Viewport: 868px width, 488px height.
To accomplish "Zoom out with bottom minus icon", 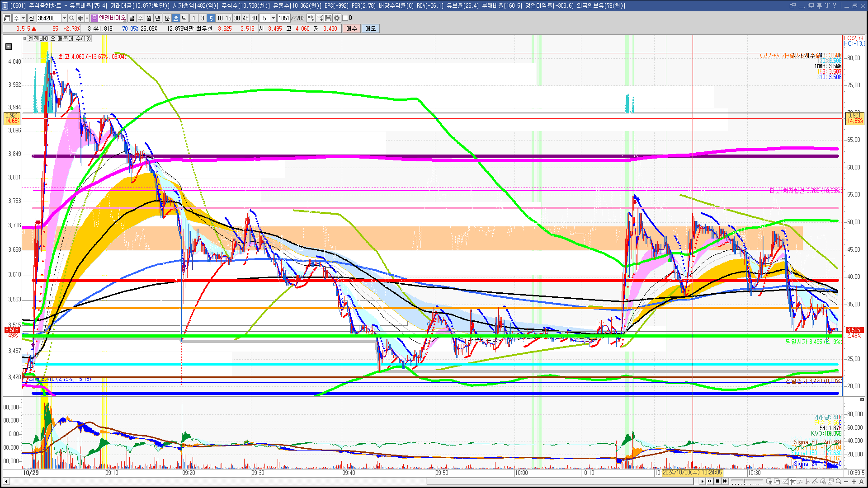I will [x=846, y=482].
